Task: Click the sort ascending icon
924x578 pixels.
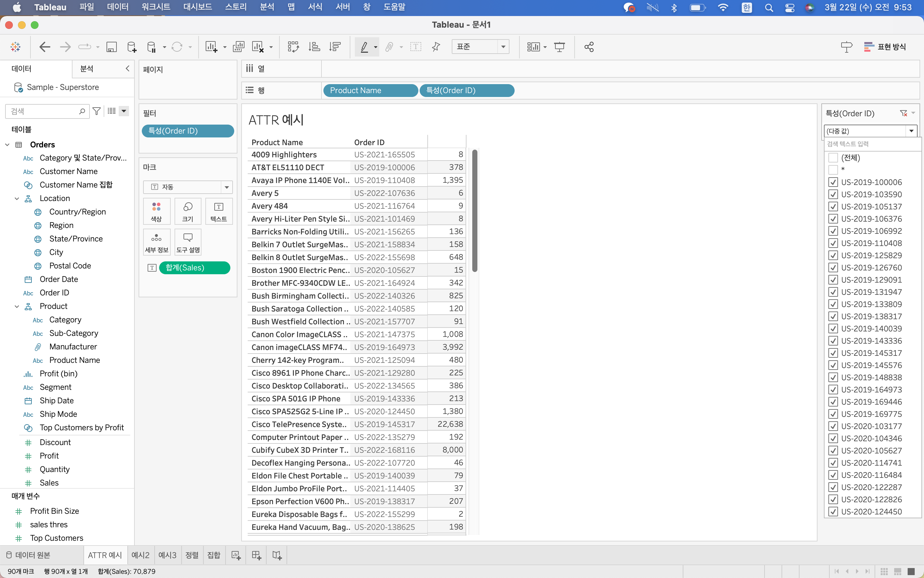Action: 314,47
